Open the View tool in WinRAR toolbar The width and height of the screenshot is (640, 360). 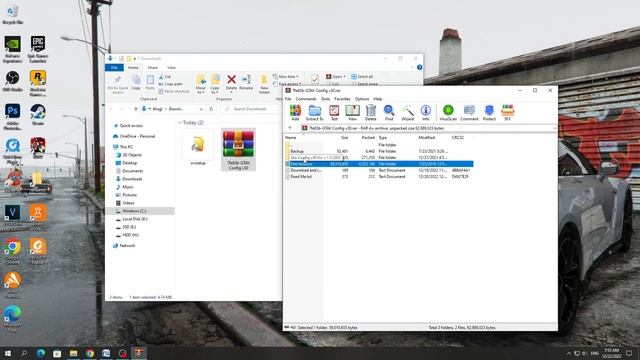click(352, 112)
